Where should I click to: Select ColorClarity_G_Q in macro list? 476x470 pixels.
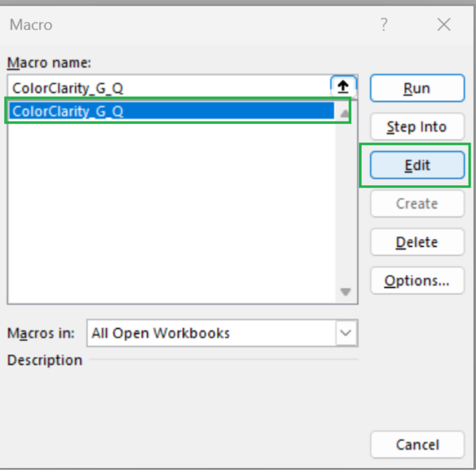[172, 111]
